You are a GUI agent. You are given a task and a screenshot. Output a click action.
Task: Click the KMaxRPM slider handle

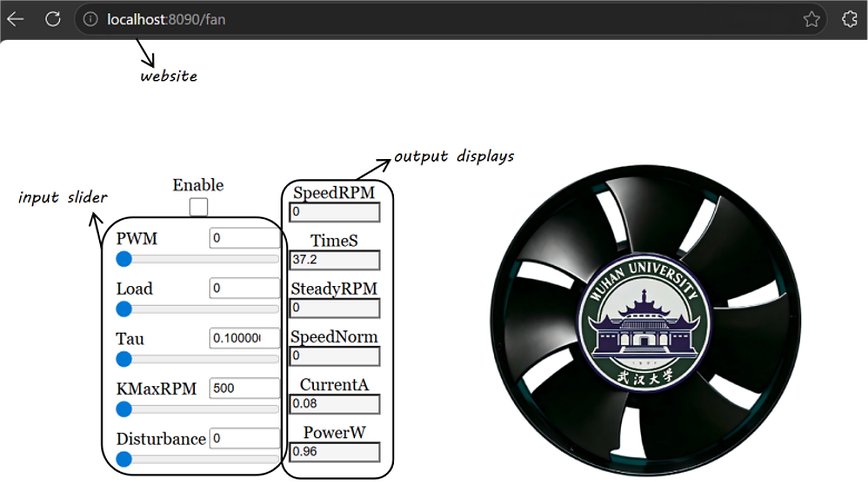coord(124,409)
